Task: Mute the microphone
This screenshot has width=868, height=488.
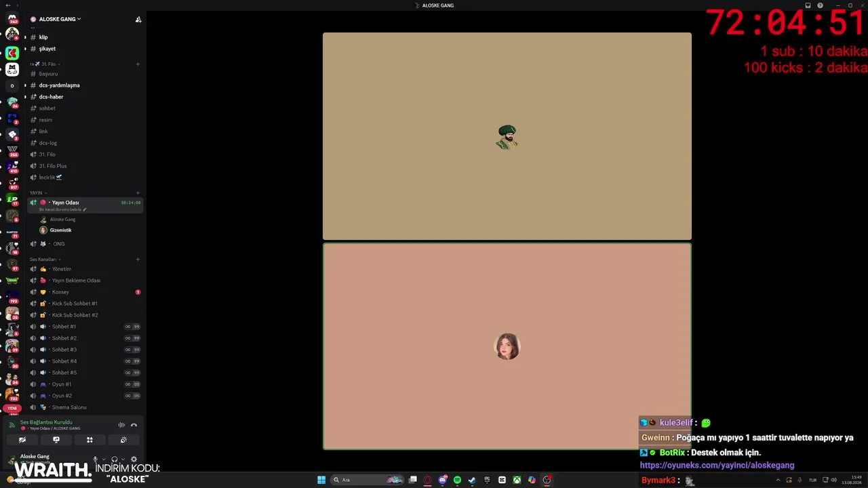Action: tap(95, 460)
